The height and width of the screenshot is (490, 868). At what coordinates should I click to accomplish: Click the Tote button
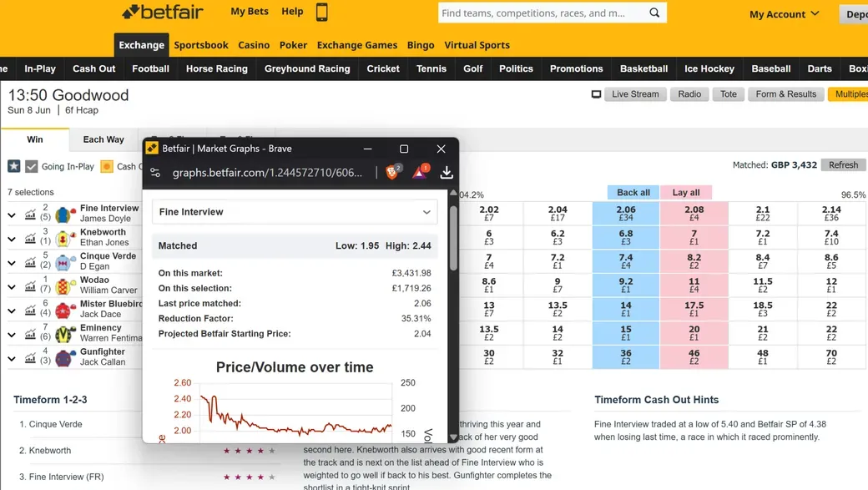[729, 94]
